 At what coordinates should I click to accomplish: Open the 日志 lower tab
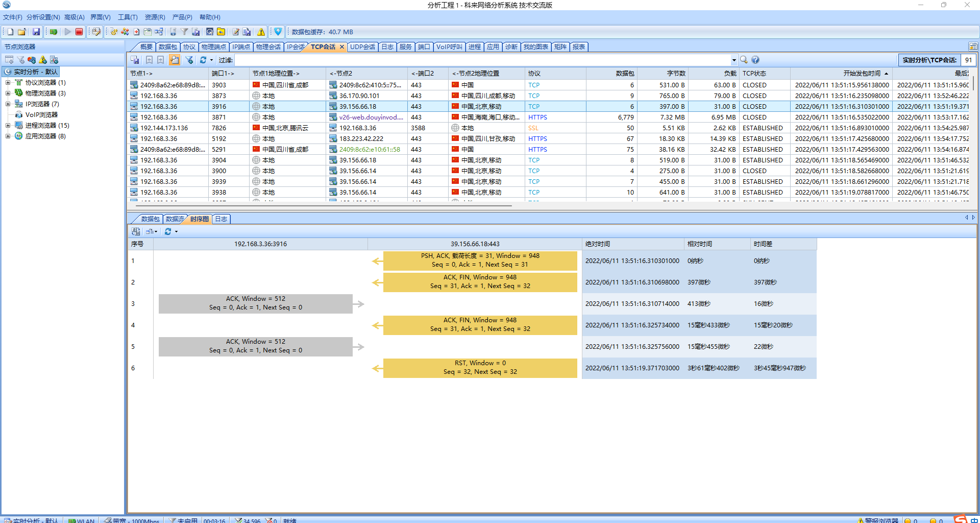[221, 219]
